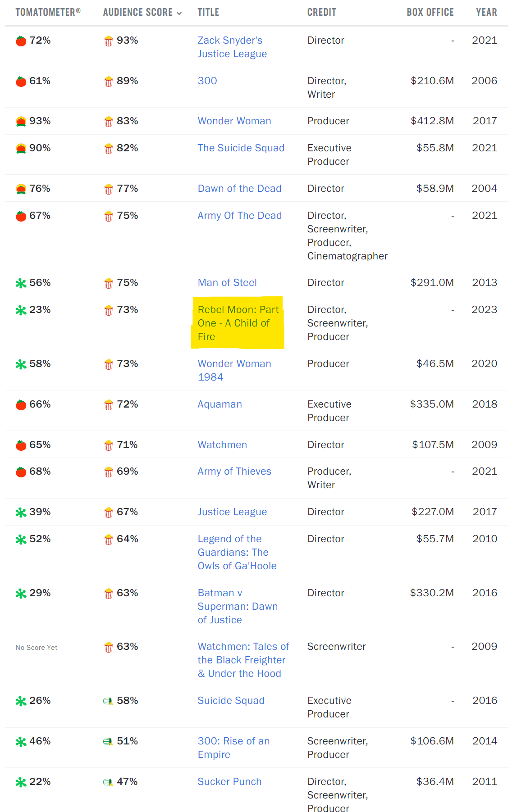Click the $335.0M box office value
The image size is (517, 812).
pos(432,404)
